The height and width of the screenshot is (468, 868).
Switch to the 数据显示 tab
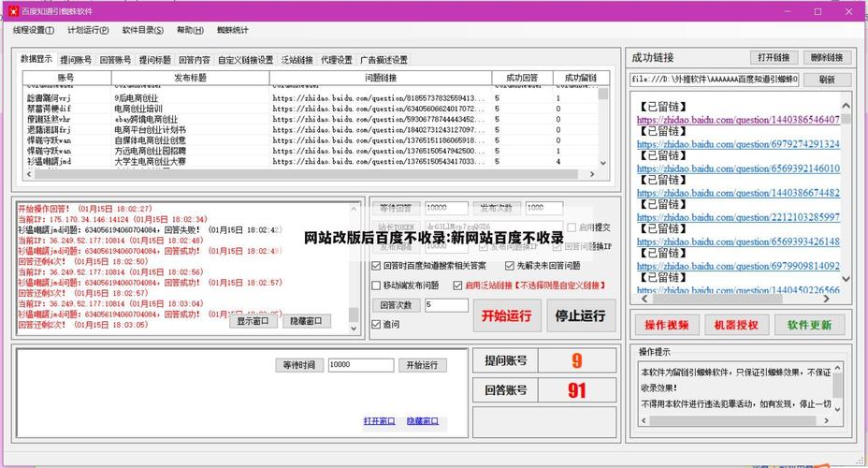point(36,59)
